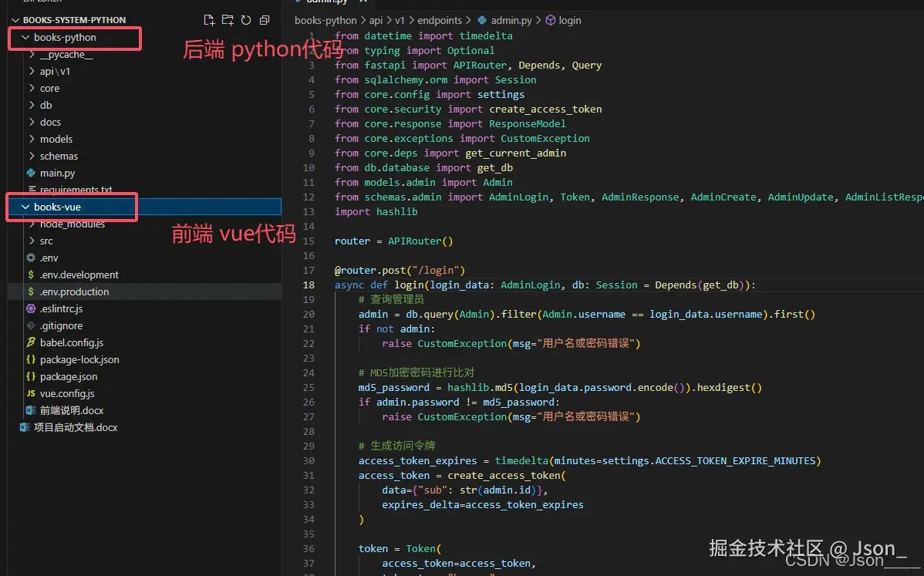Collapse all folders in Explorer

265,20
